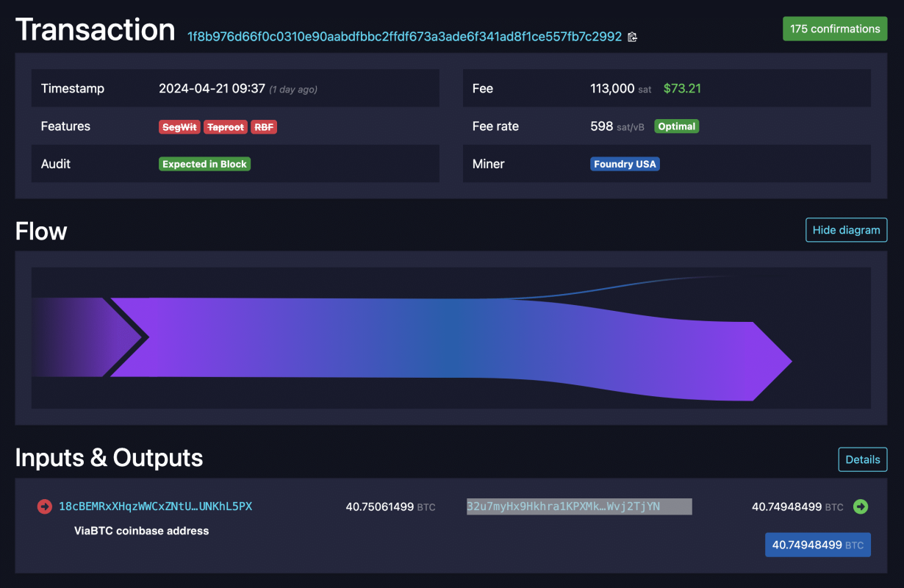Click the green output arrow icon

coord(861,506)
